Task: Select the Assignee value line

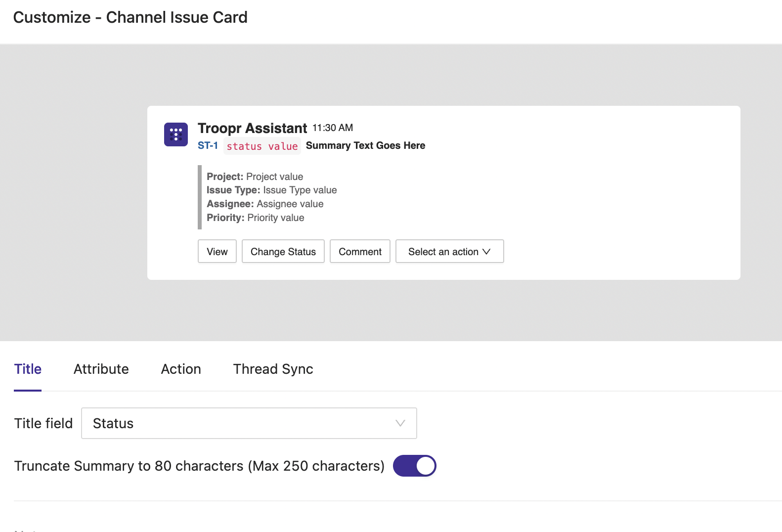Action: click(x=265, y=204)
